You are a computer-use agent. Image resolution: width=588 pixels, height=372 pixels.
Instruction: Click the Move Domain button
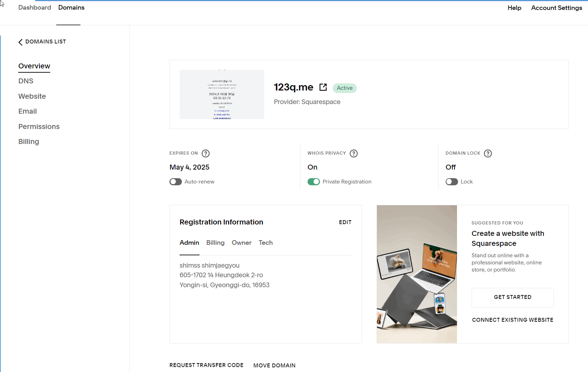pyautogui.click(x=274, y=366)
